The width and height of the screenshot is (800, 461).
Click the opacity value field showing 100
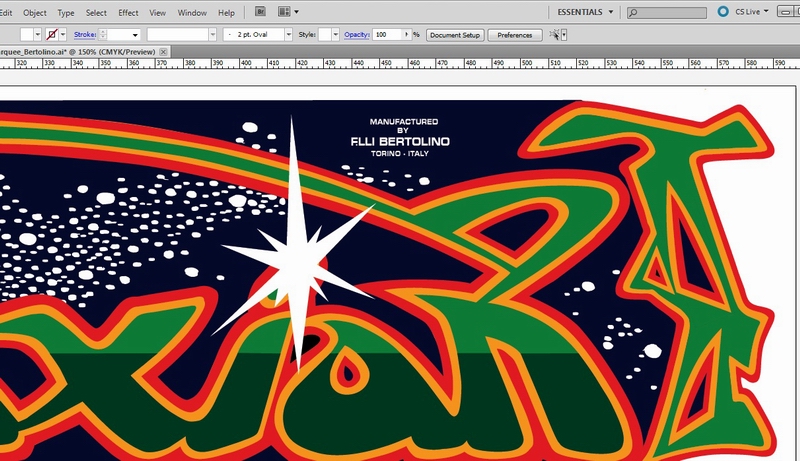387,35
